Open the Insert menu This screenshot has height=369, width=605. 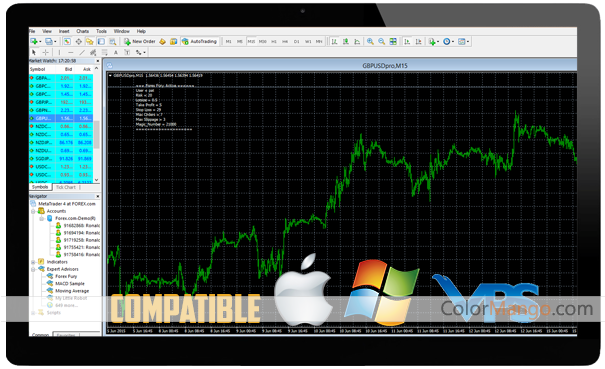coord(64,31)
